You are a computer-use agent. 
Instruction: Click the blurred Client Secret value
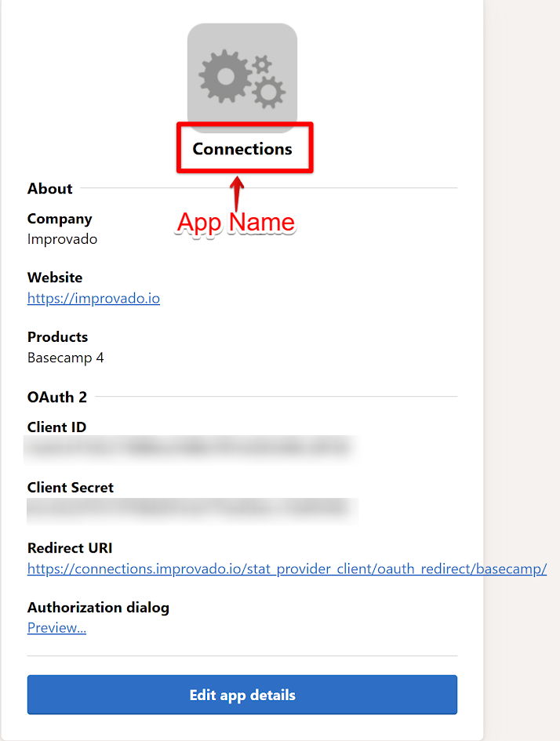click(x=191, y=509)
